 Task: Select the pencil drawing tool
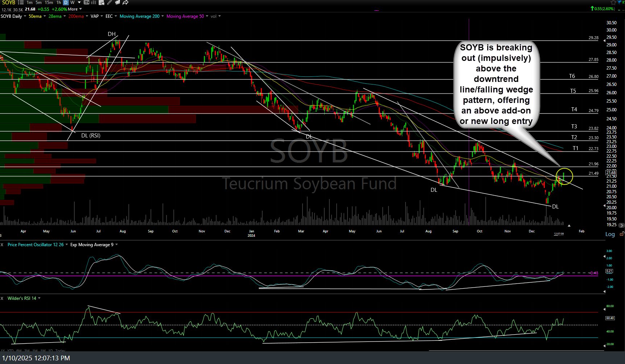coord(110,3)
